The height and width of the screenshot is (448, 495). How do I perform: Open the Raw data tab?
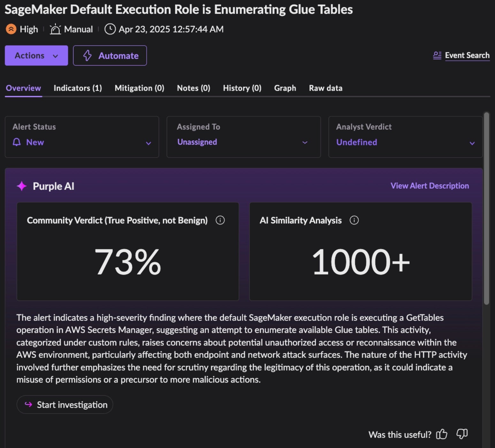pyautogui.click(x=325, y=88)
